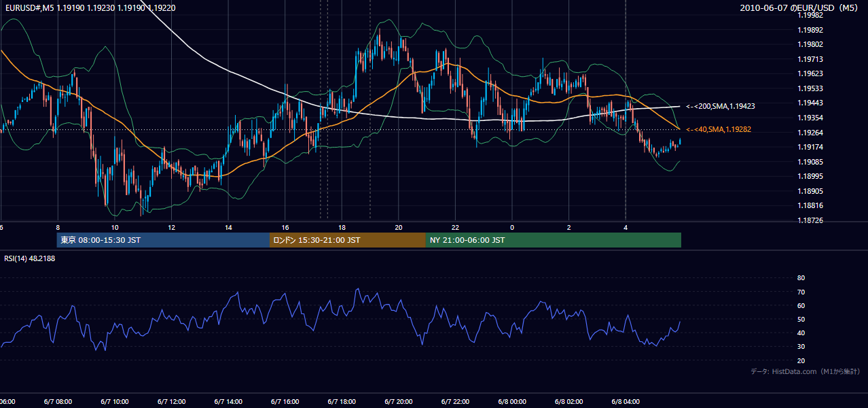Click price level 1.19533 on the axis
The image size is (868, 408).
click(x=810, y=88)
